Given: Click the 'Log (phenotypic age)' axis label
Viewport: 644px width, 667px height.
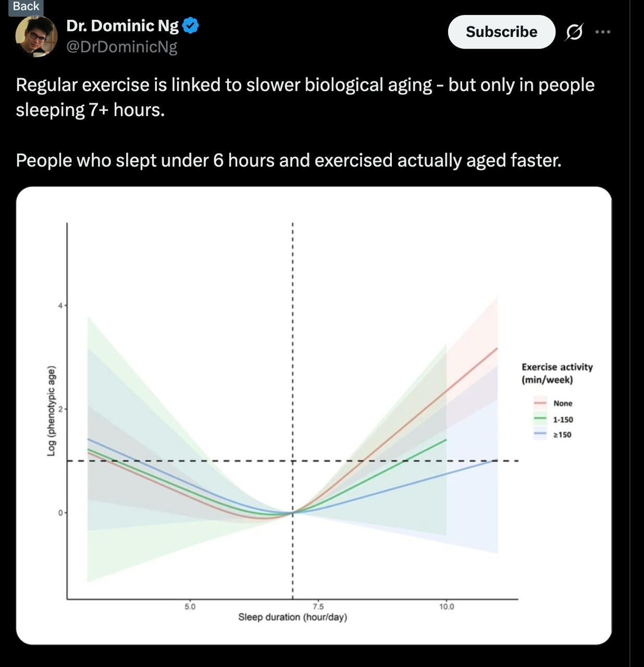Looking at the screenshot, I should point(51,411).
